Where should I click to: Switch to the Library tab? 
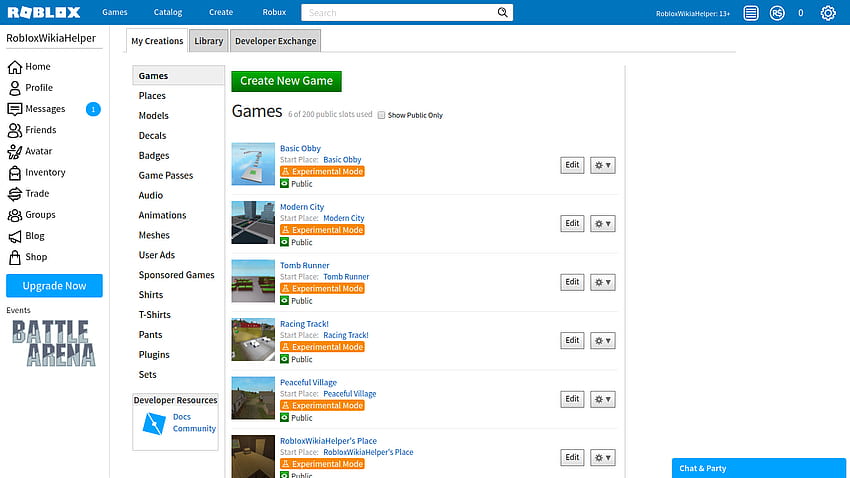click(209, 41)
